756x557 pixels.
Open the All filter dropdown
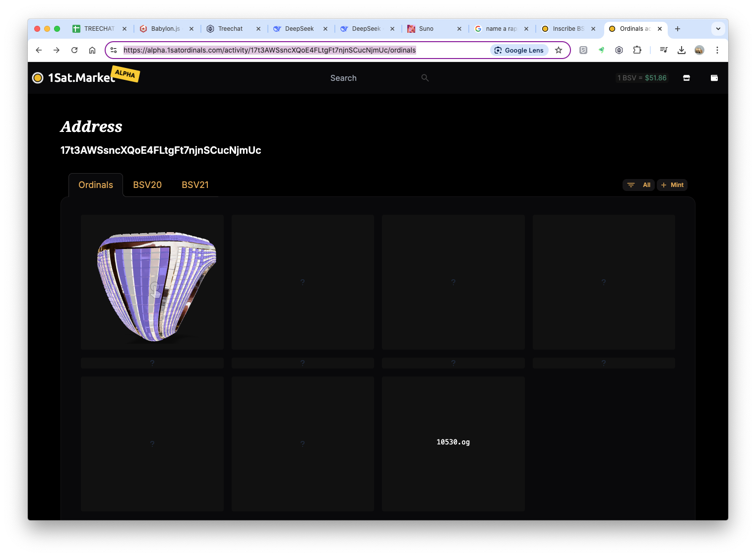click(638, 185)
